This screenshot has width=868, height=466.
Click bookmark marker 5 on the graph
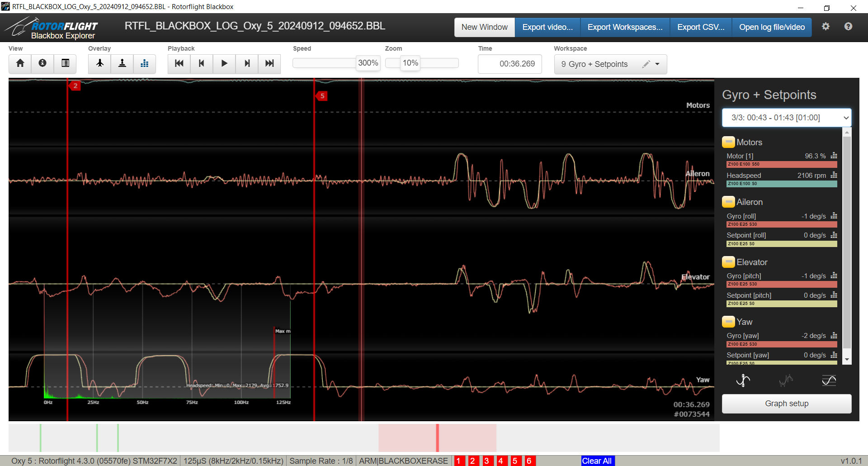tap(321, 96)
